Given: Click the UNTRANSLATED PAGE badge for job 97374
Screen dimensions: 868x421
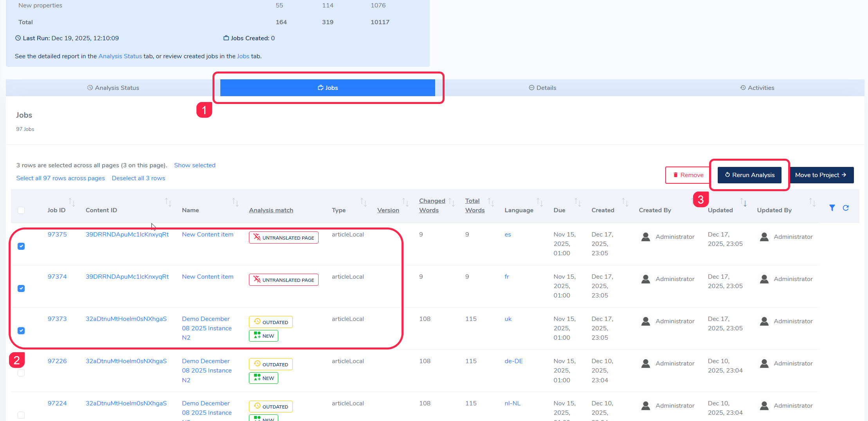Looking at the screenshot, I should click(284, 280).
